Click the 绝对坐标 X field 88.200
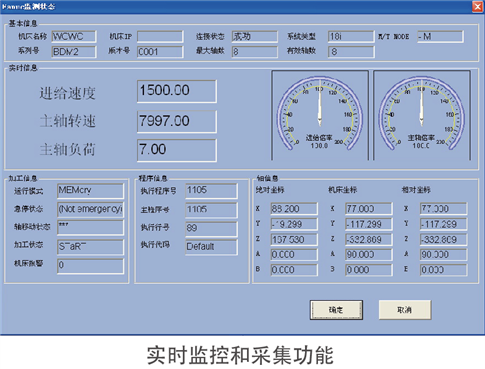 pyautogui.click(x=294, y=209)
